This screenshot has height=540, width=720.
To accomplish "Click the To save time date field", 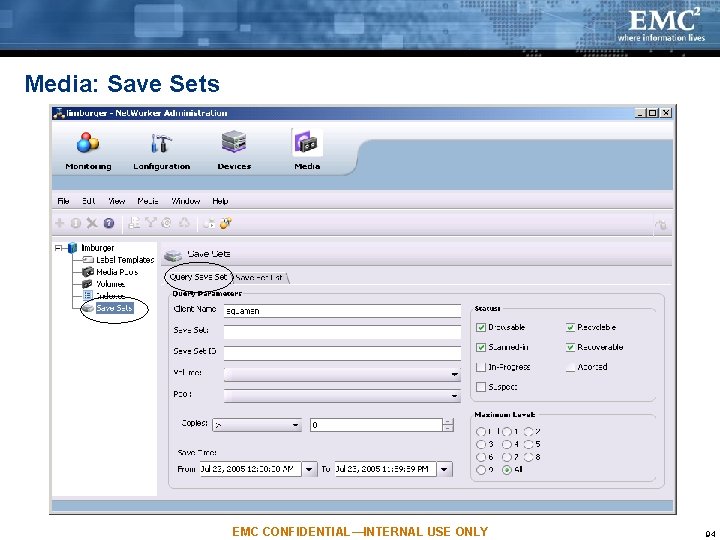I will point(386,469).
